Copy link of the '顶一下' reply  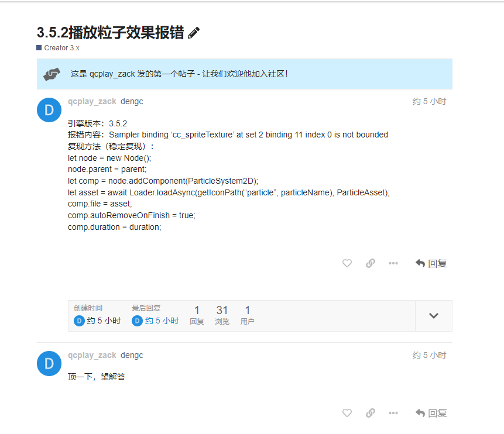[x=371, y=413]
